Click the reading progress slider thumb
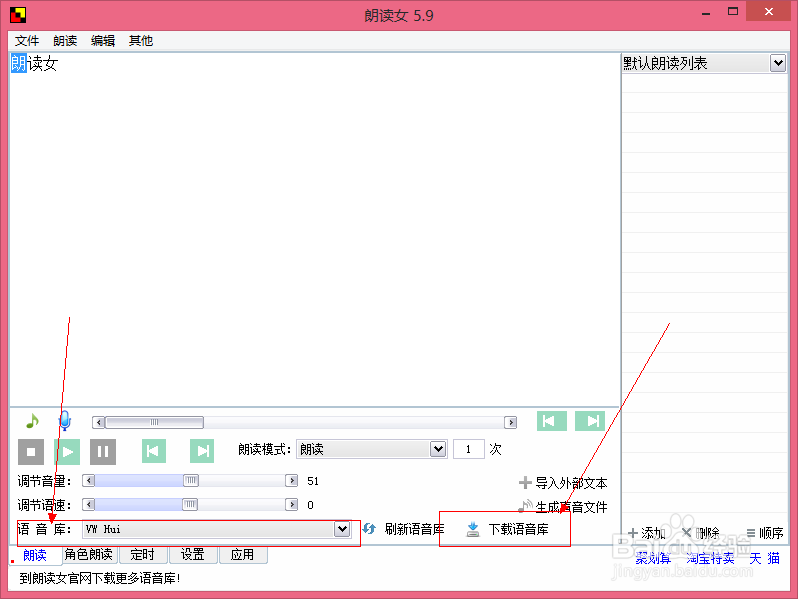Viewport: 798px width, 599px height. coord(154,422)
